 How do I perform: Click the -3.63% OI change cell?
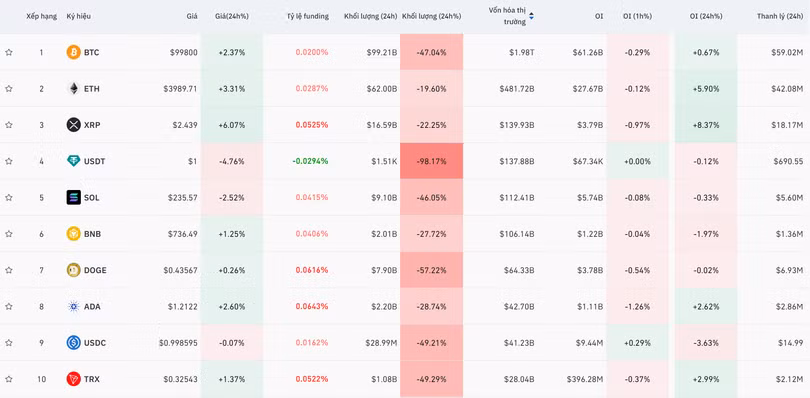(x=706, y=343)
